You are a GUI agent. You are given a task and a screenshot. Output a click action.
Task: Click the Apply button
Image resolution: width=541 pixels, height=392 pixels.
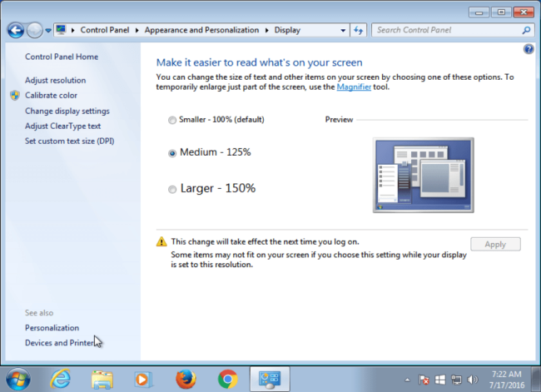pyautogui.click(x=495, y=245)
